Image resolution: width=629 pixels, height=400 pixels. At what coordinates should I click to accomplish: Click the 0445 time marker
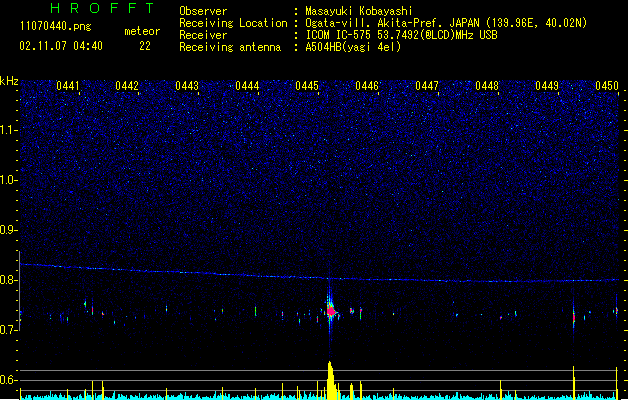click(307, 86)
